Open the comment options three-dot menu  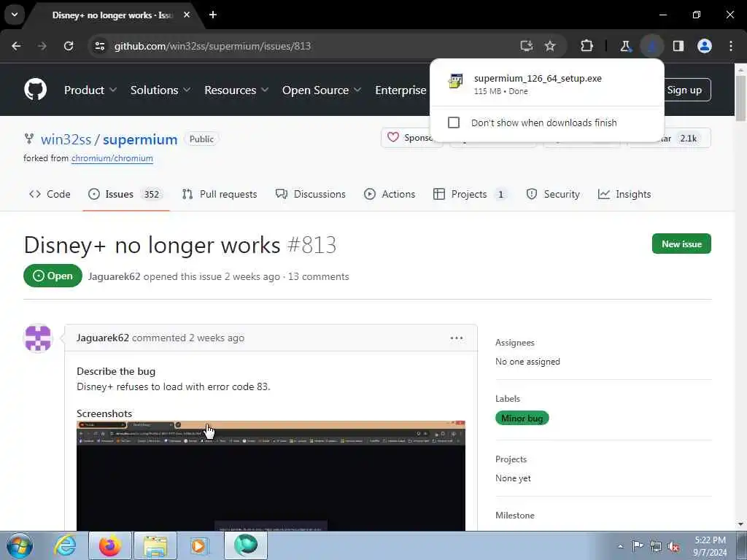click(x=457, y=338)
